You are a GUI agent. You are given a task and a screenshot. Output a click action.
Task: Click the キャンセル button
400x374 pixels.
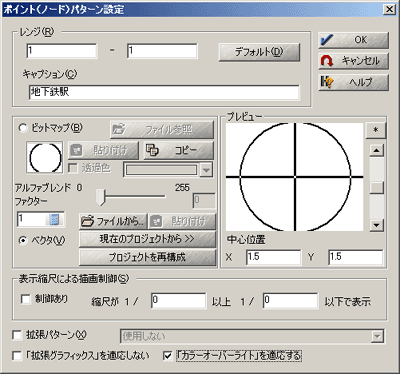pyautogui.click(x=353, y=61)
